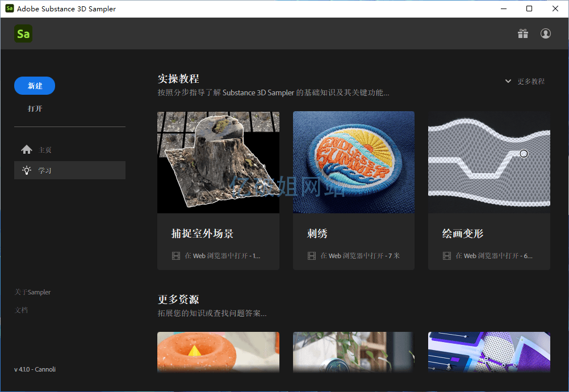Screen dimensions: 569x392
Task: Click the 绘画变形 tutorial title
Action: click(463, 234)
